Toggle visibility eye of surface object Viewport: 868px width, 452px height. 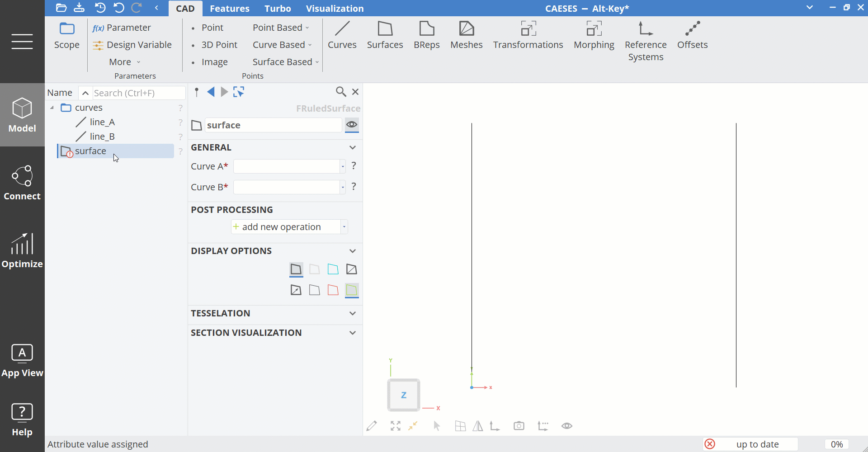pos(352,124)
